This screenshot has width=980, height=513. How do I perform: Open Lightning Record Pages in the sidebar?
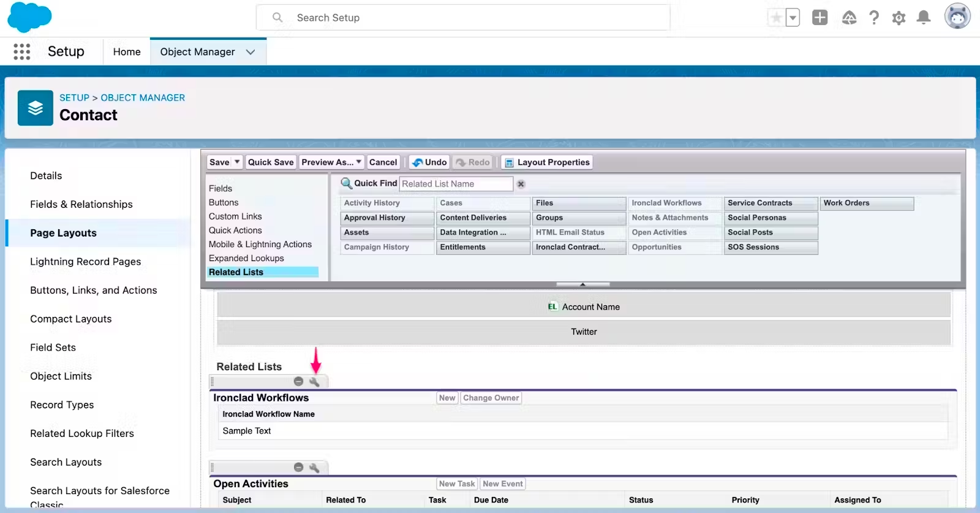[86, 262]
